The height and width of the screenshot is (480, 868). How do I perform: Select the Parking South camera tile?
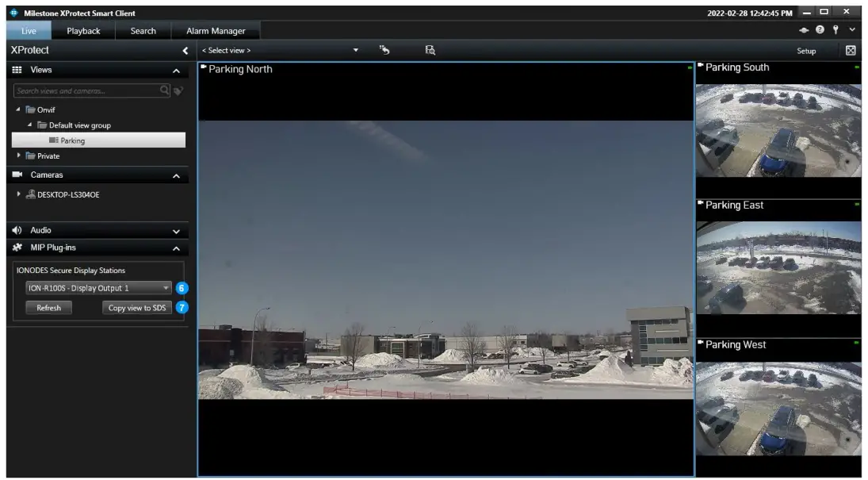click(778, 129)
